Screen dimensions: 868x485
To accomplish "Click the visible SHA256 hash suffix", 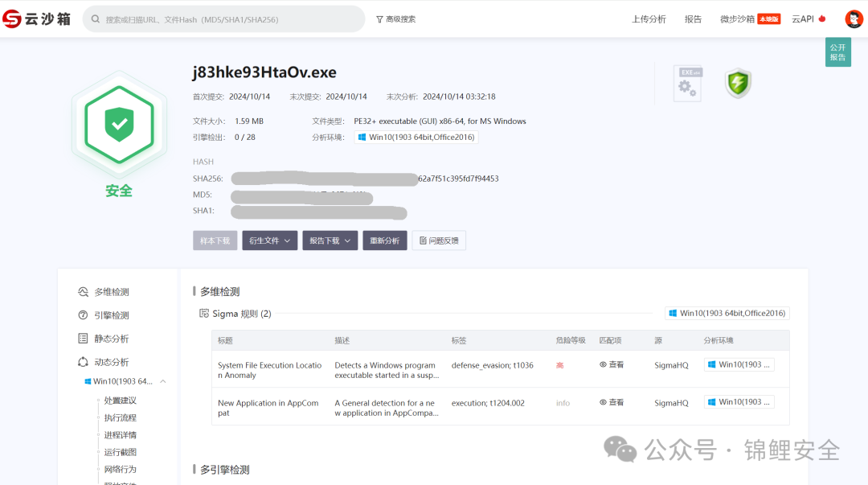I will click(458, 179).
